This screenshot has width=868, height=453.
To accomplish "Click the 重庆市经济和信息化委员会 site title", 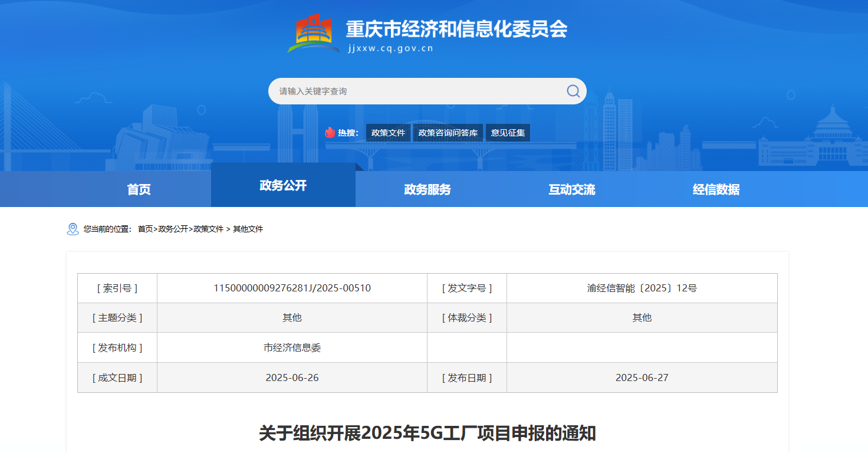I will (456, 29).
